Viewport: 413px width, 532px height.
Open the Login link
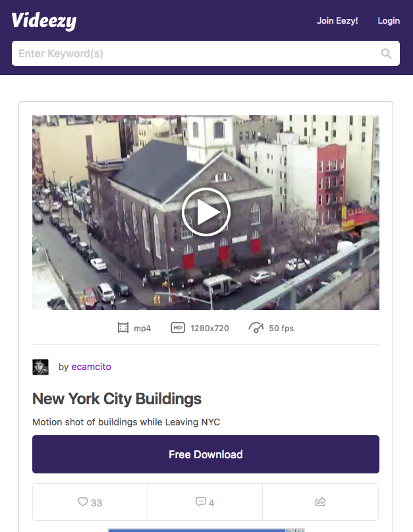pyautogui.click(x=389, y=20)
